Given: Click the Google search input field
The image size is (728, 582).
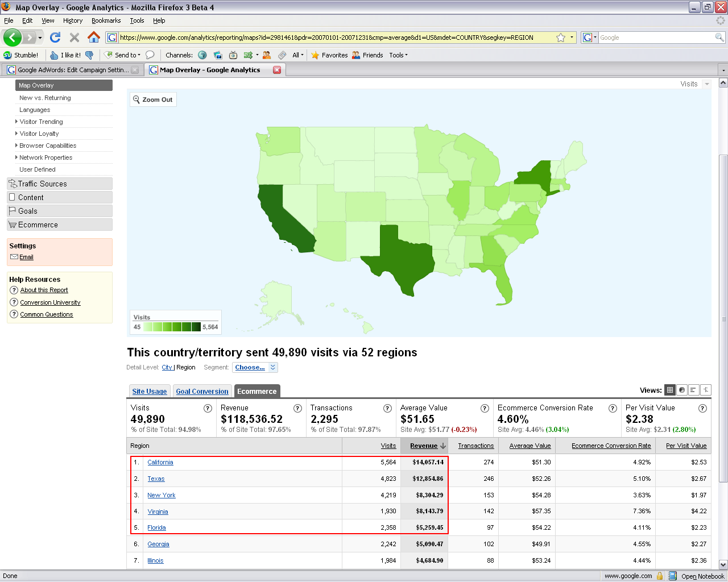Looking at the screenshot, I should click(x=656, y=38).
